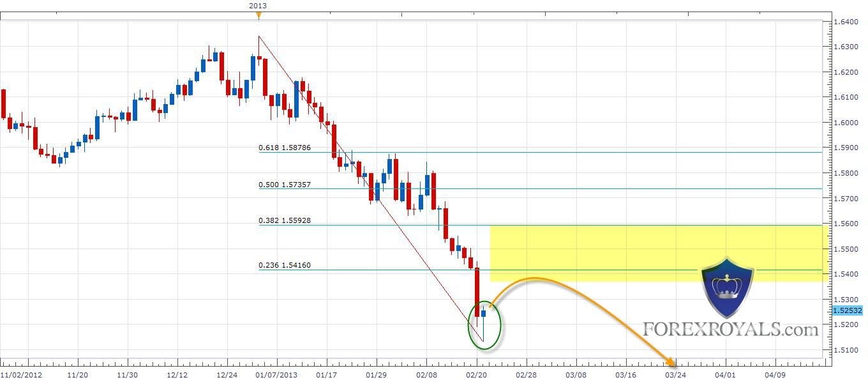
Task: Click the 1.6400 price axis label
Action: coord(846,22)
